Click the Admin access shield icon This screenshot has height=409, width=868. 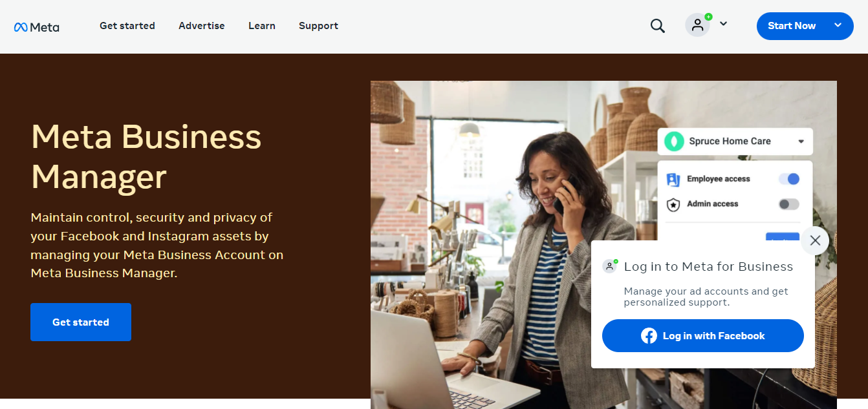click(x=673, y=204)
